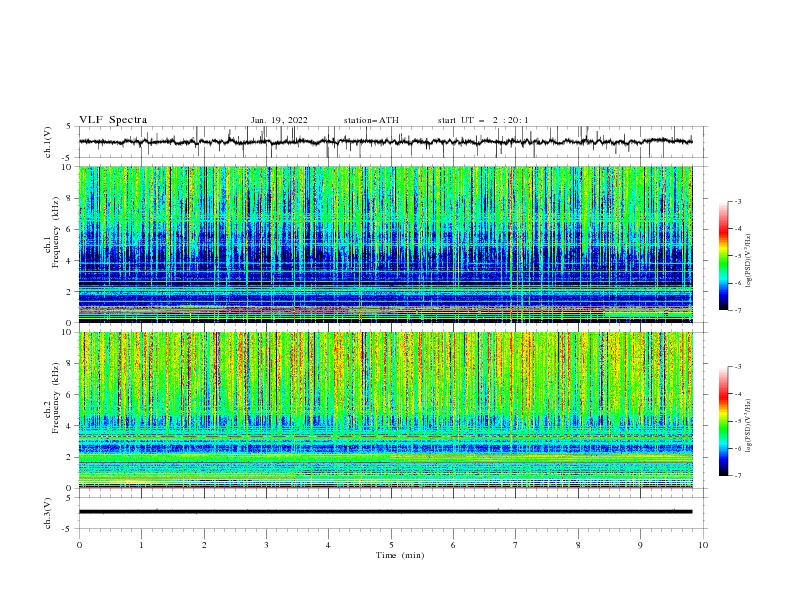792x612 pixels.
Task: Click the "8" tick on the time axis
Action: click(578, 545)
